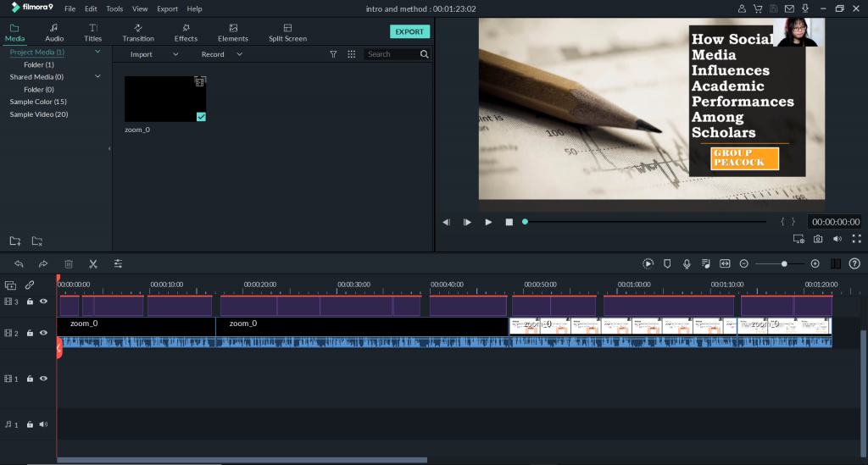
Task: Select Sample Video (20) folder
Action: pos(39,114)
